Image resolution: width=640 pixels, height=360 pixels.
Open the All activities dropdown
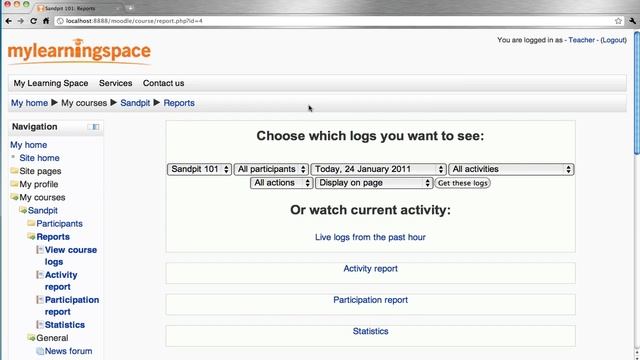coord(511,169)
